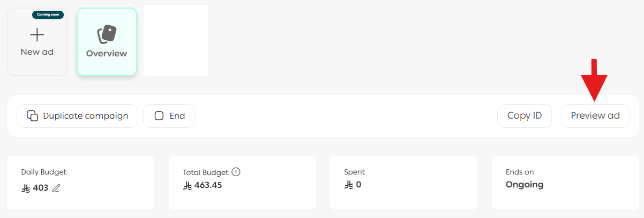Click the currency symbol before 463.45
The width and height of the screenshot is (644, 218).
pos(188,185)
